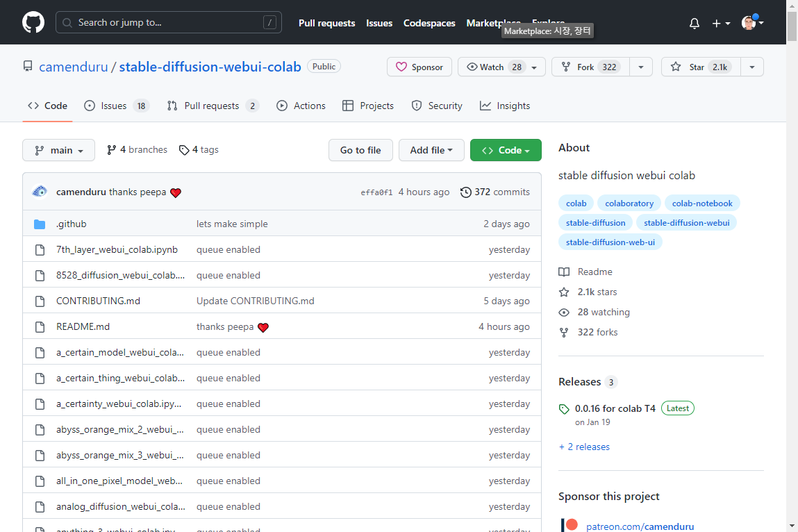Select the stable-diffusion topic tag
This screenshot has width=798, height=532.
click(595, 222)
